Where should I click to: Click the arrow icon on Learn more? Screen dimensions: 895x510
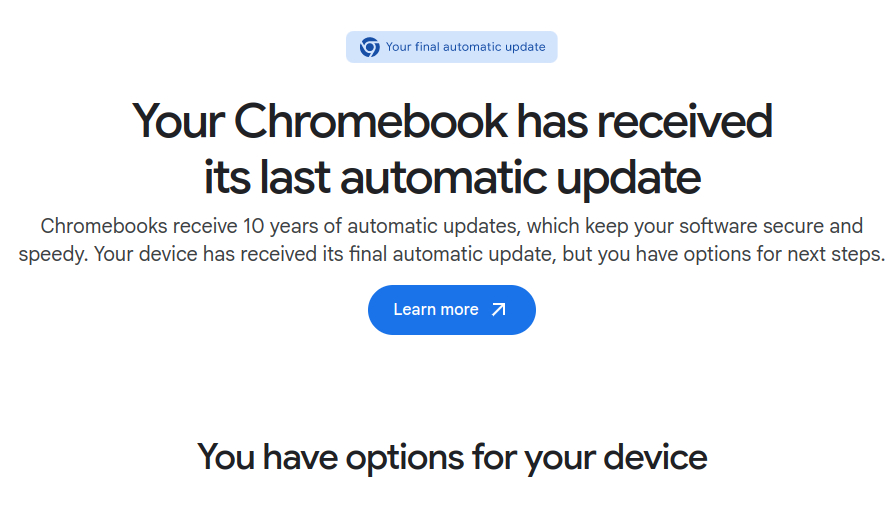(x=498, y=310)
